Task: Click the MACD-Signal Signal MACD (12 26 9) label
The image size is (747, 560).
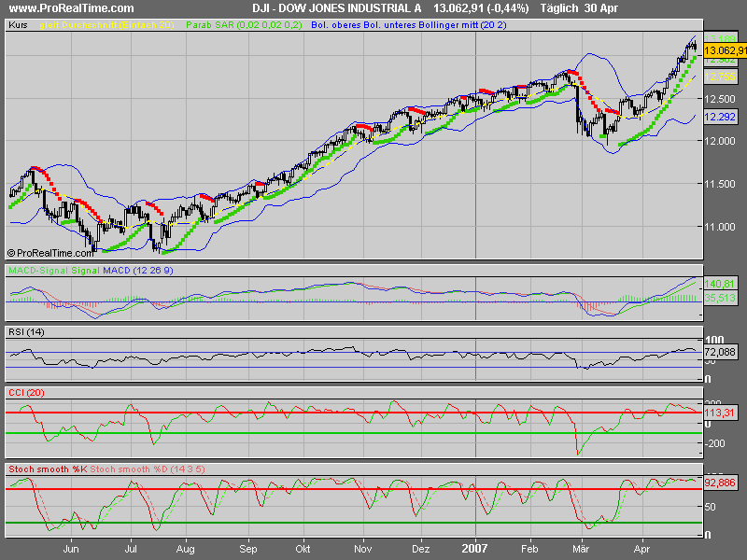Action: pos(91,271)
